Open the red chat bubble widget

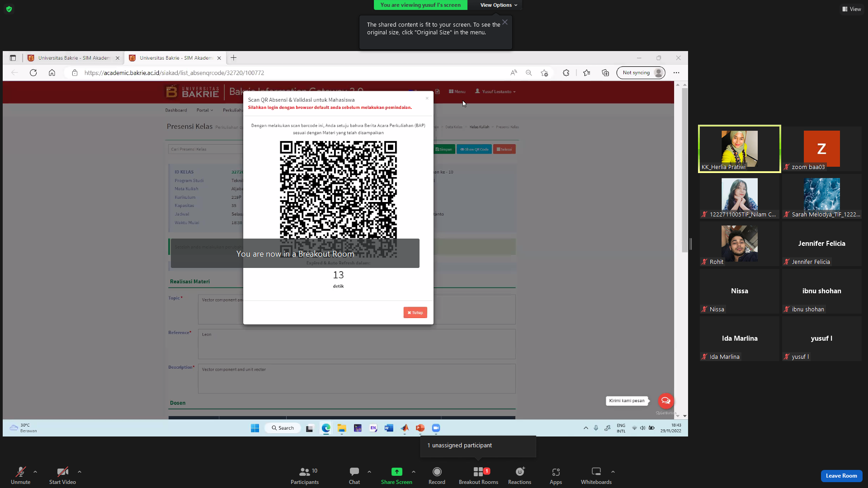(665, 401)
